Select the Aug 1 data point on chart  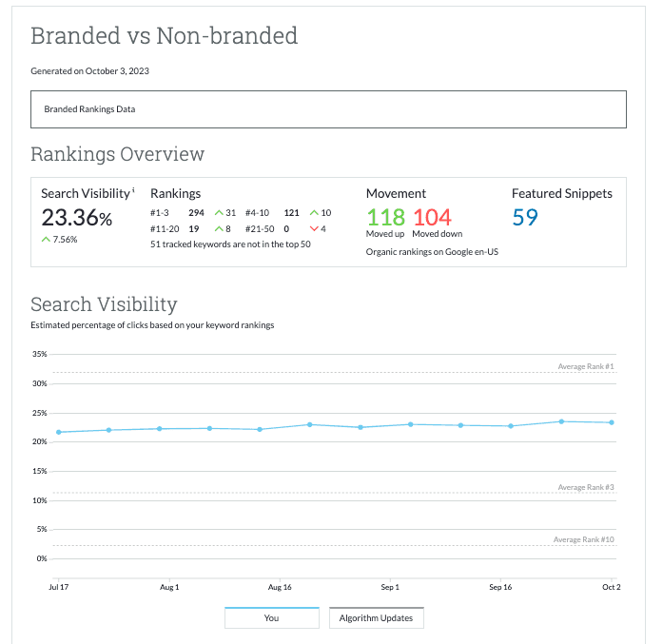coord(160,429)
